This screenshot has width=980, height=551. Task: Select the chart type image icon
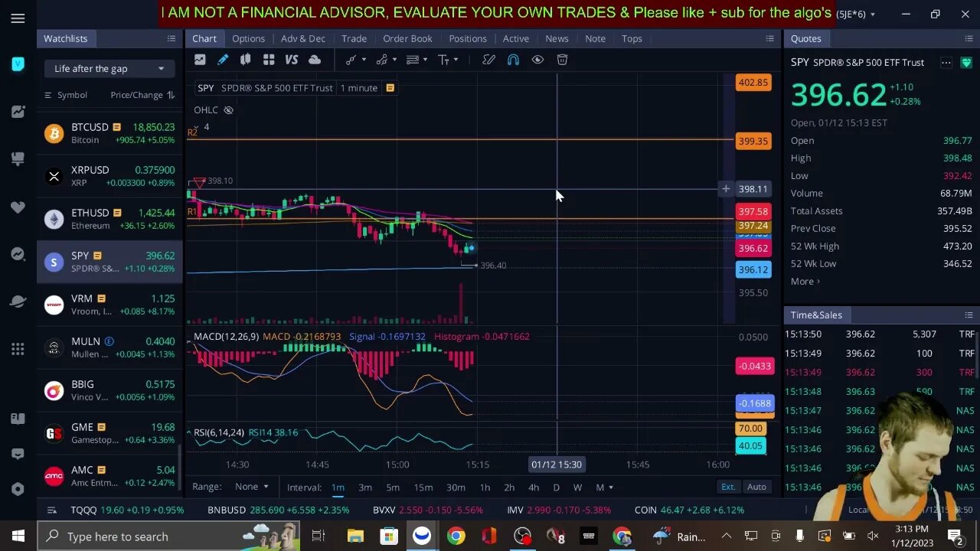click(x=200, y=60)
